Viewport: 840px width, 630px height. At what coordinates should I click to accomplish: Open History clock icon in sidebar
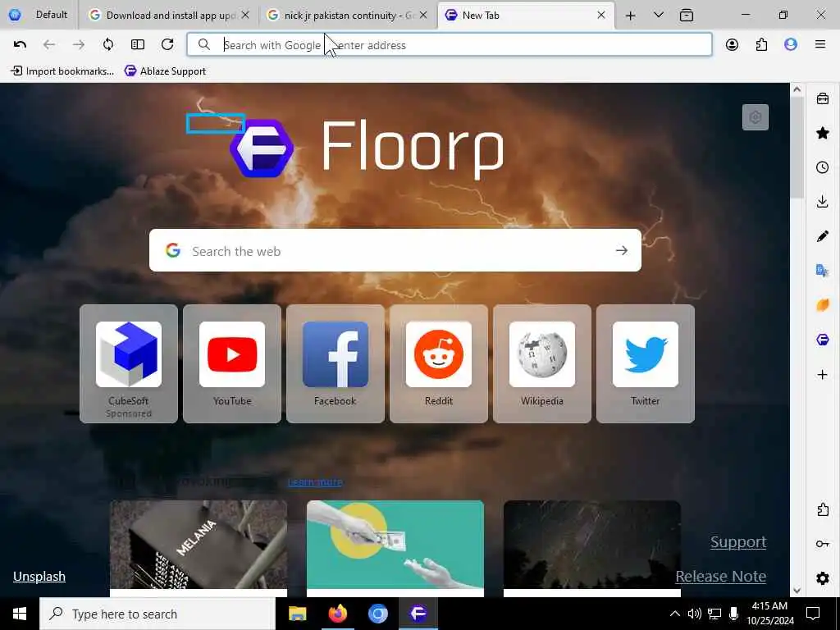point(822,167)
